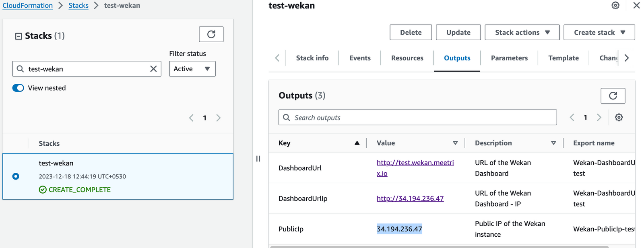Open the CloudFormation breadcrumb link

(28, 6)
